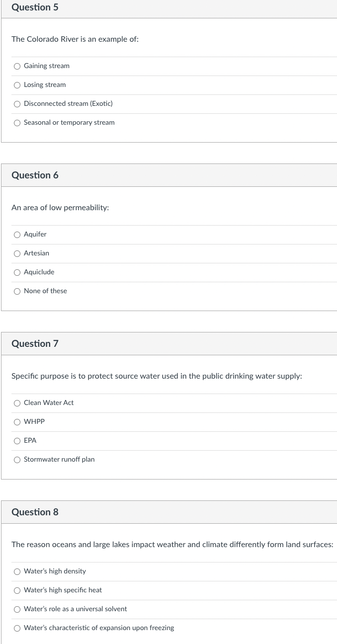
Task: Pick None of these option
Action: 17,291
